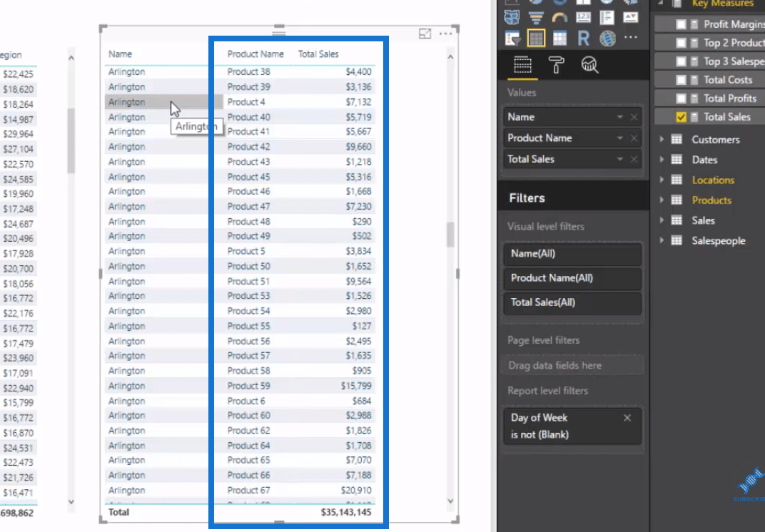The height and width of the screenshot is (532, 765).
Task: Click the Dates table icon in Fields
Action: (677, 160)
